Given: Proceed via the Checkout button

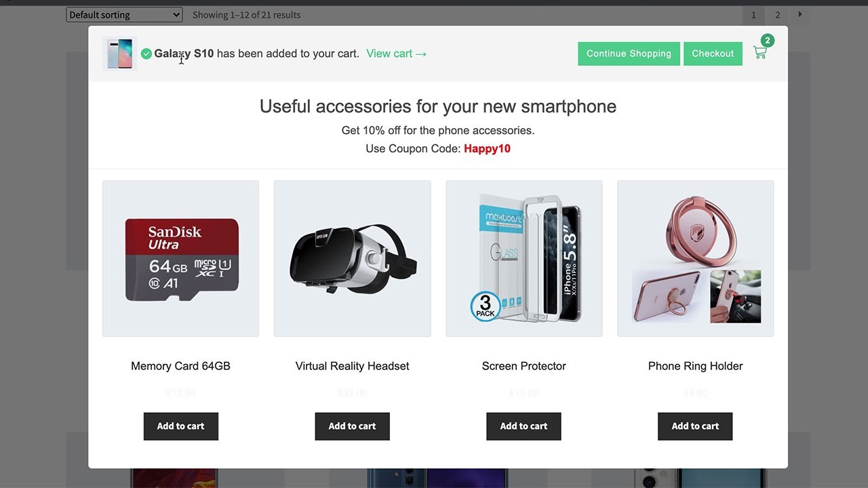Looking at the screenshot, I should click(x=713, y=54).
